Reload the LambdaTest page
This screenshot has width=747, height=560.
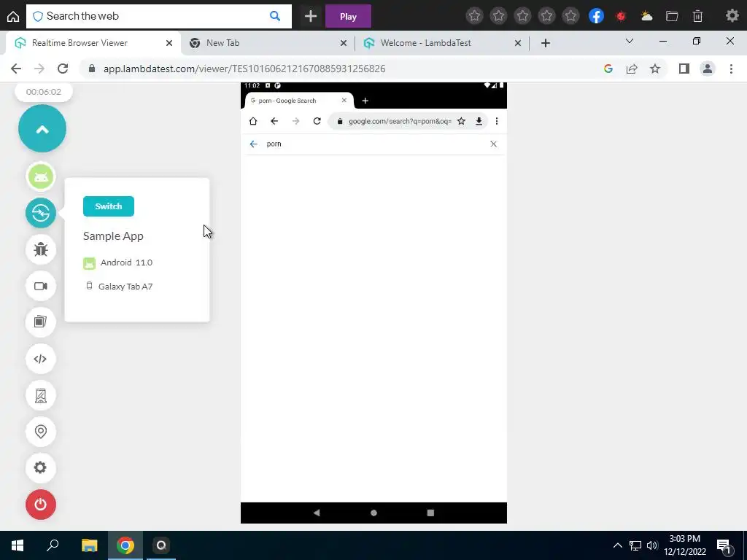(63, 69)
